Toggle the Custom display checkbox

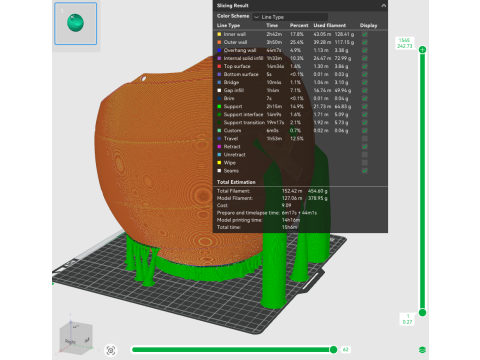[x=365, y=130]
